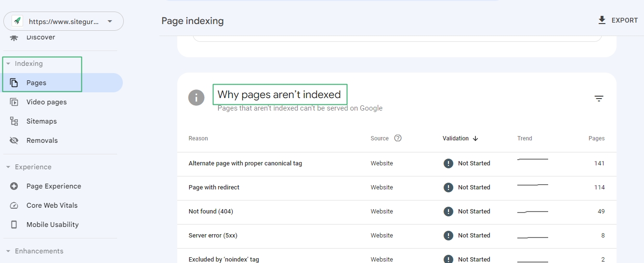The height and width of the screenshot is (263, 644).
Task: Click the Not Started icon in redirect row
Action: click(448, 188)
